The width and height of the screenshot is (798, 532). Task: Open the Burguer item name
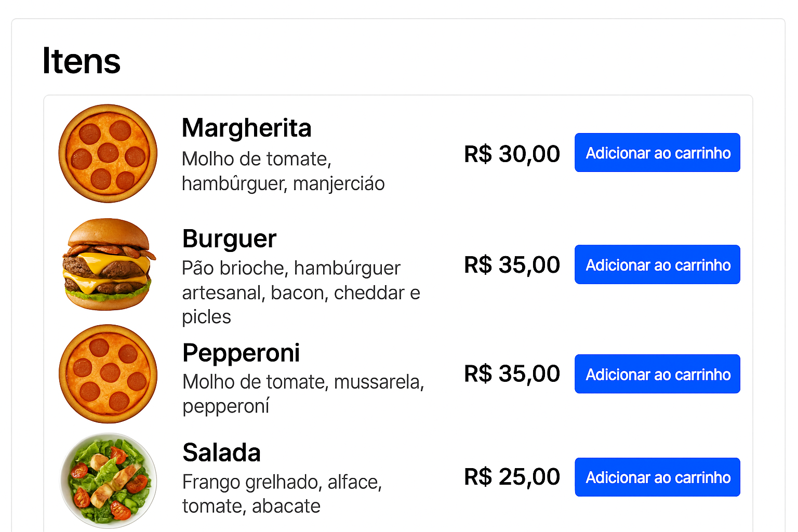(229, 238)
